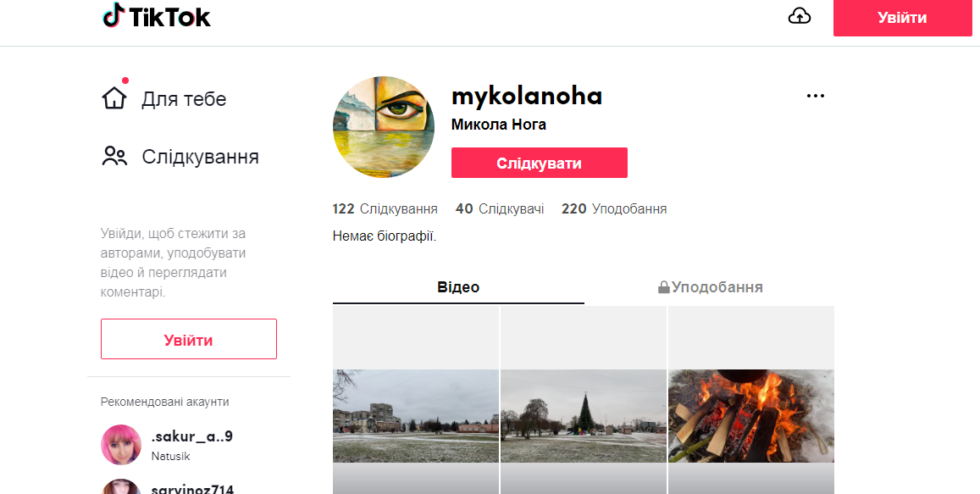The height and width of the screenshot is (494, 980).
Task: Click .sakur_a..9 pink-haired account avatar
Action: click(x=121, y=445)
